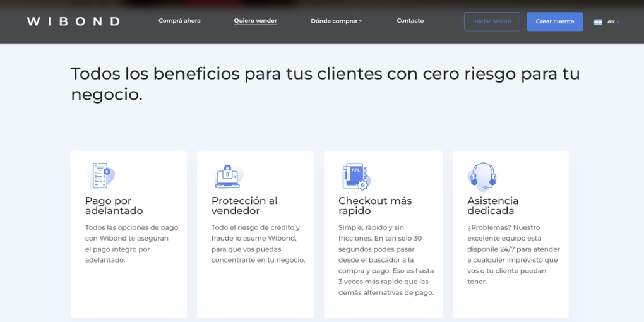
Task: Click the Argentina flag icon
Action: pyautogui.click(x=598, y=22)
